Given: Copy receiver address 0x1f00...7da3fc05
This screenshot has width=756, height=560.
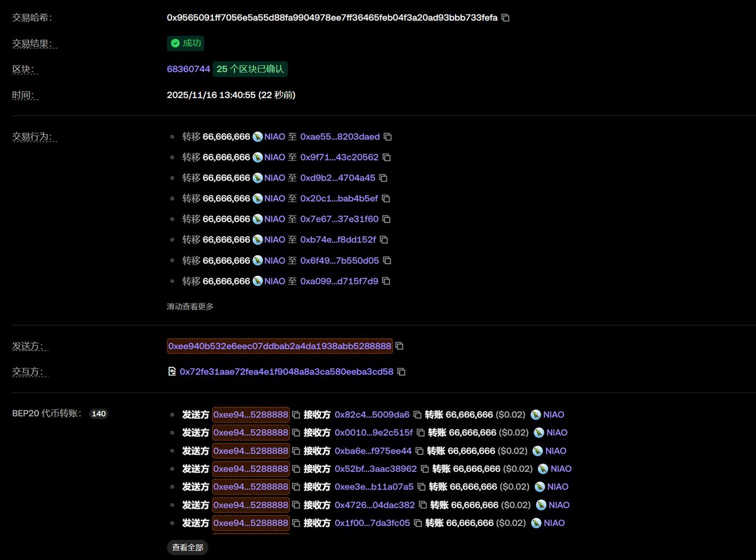Looking at the screenshot, I should (x=418, y=523).
